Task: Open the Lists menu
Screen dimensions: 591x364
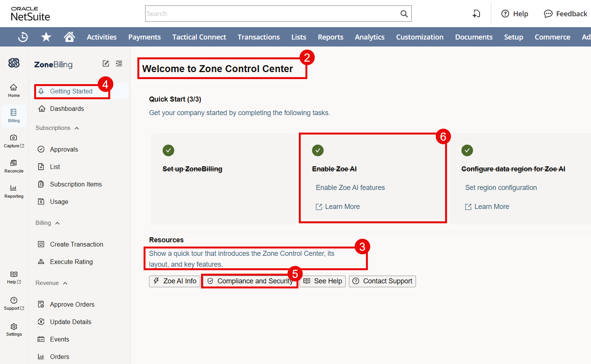Action: [299, 37]
